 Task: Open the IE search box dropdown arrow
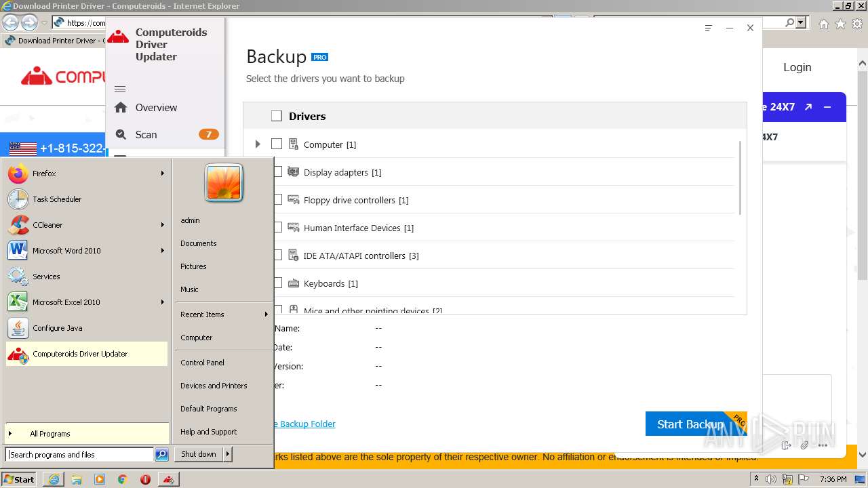(802, 22)
